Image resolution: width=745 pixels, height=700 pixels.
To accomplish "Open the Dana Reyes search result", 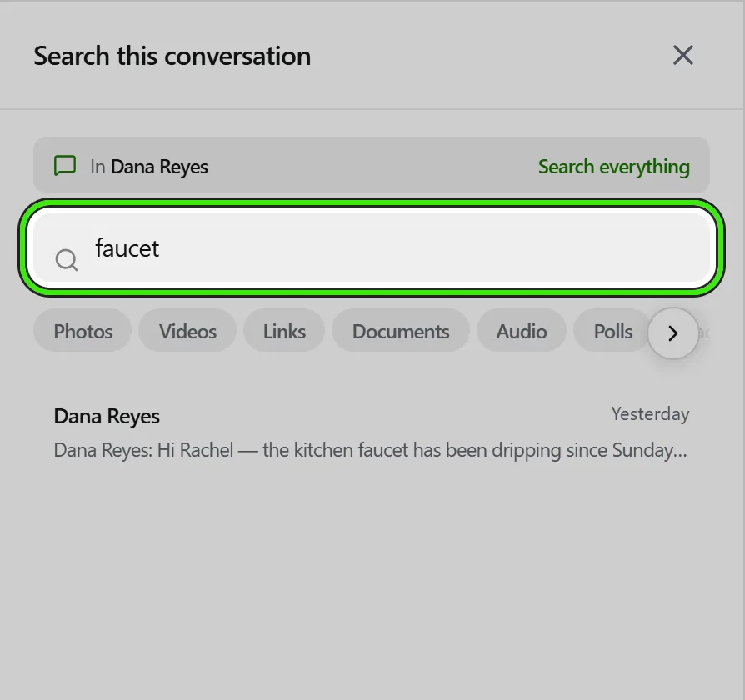I will [372, 432].
